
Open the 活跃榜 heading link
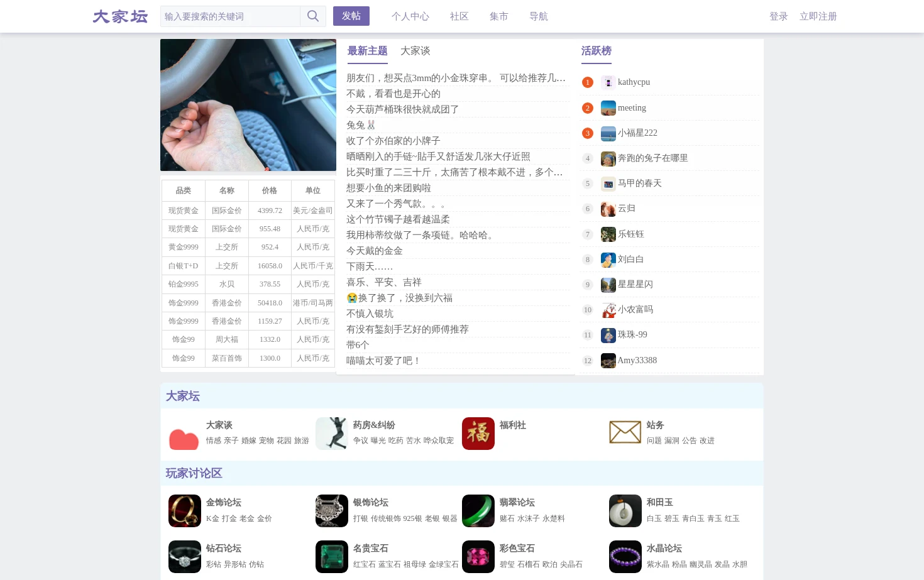pos(596,51)
